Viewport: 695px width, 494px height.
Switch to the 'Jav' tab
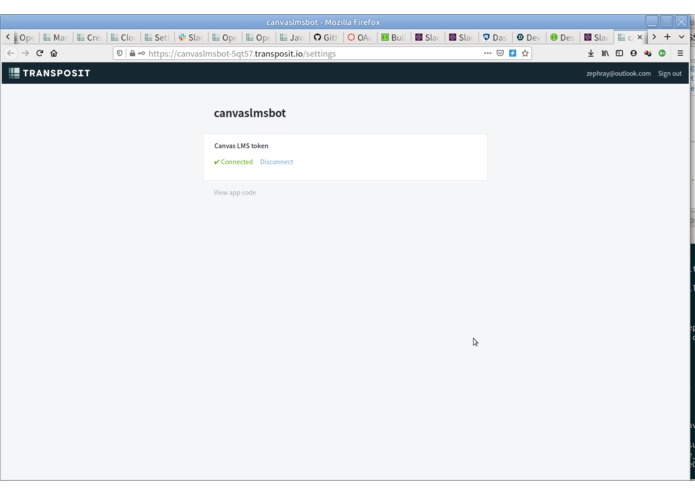pos(292,38)
